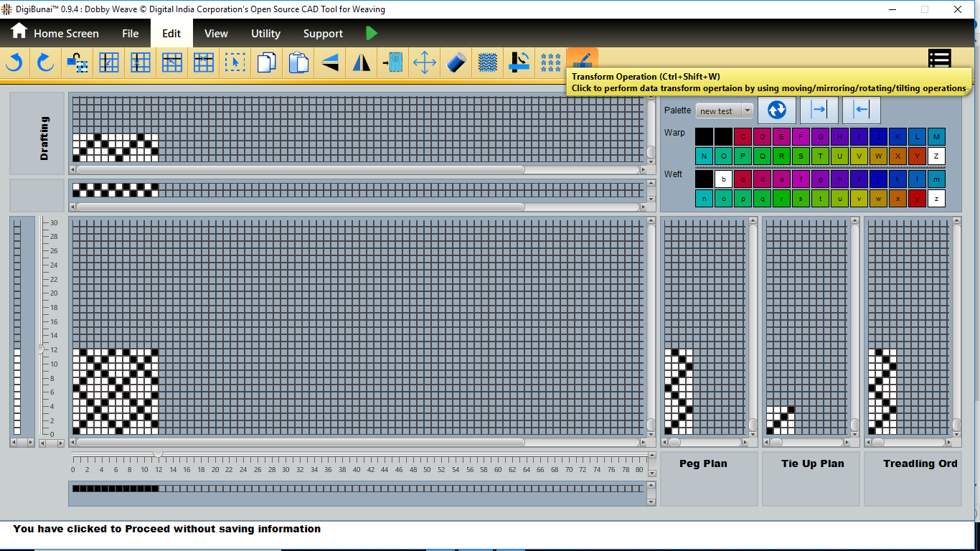Viewport: 980px width, 551px height.
Task: Click the Drafting panel's horizontal scrollbar
Action: click(x=300, y=170)
